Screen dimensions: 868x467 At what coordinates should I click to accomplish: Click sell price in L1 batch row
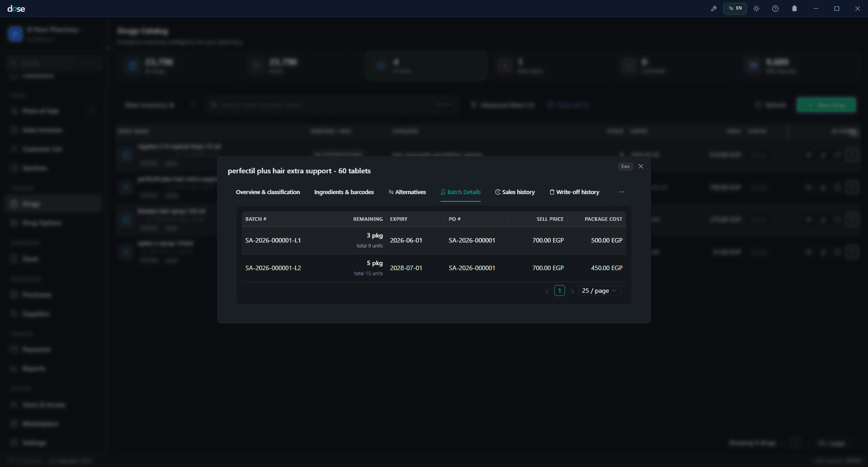(x=548, y=240)
